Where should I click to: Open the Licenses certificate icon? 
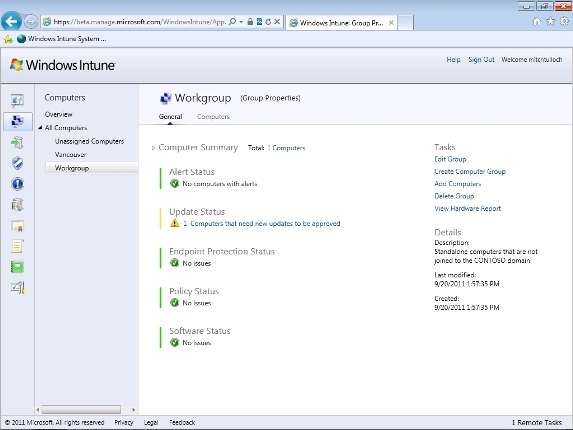(17, 226)
